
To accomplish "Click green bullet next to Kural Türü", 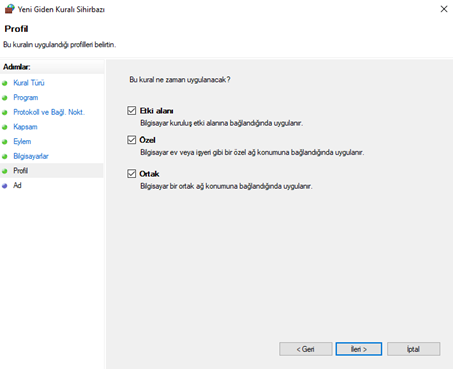I will tap(5, 83).
